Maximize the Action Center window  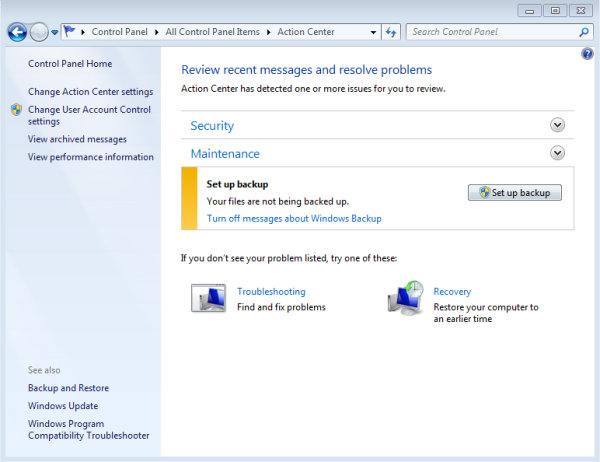coord(555,11)
